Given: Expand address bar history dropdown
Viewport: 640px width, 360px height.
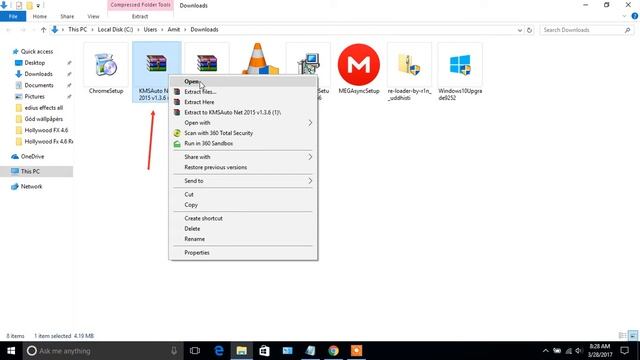Looking at the screenshot, I should [x=520, y=30].
